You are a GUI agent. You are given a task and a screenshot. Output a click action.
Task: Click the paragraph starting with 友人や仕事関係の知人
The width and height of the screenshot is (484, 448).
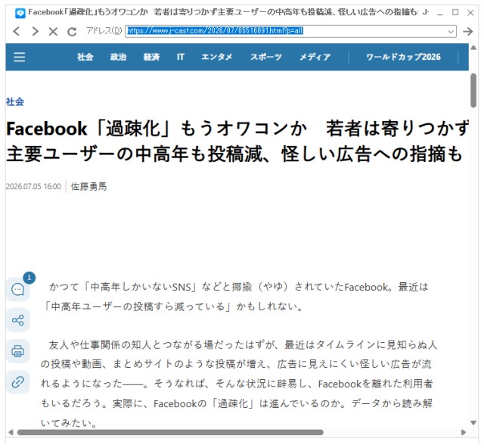click(x=239, y=384)
